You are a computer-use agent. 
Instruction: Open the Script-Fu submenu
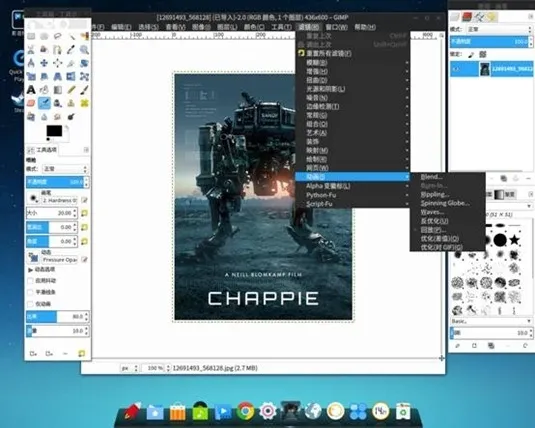[352, 204]
